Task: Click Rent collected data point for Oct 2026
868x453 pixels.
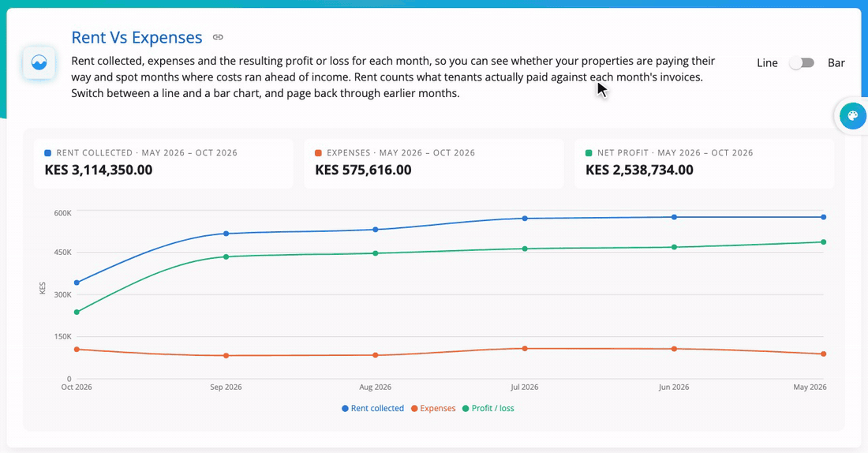Action: point(77,283)
